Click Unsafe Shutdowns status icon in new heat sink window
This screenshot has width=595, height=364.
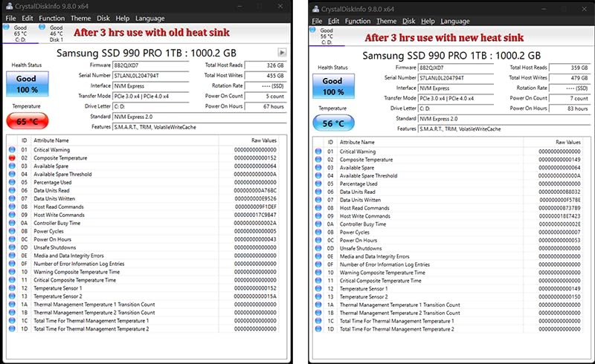[319, 248]
